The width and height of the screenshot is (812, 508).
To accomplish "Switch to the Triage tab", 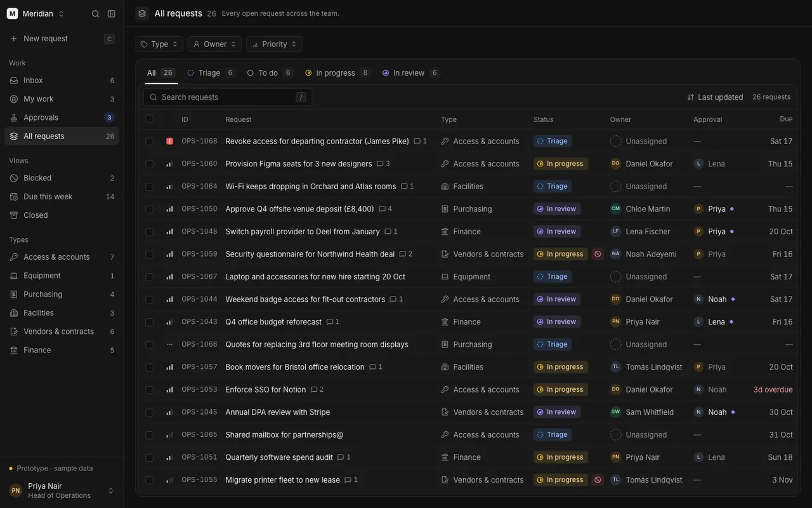I will click(211, 73).
